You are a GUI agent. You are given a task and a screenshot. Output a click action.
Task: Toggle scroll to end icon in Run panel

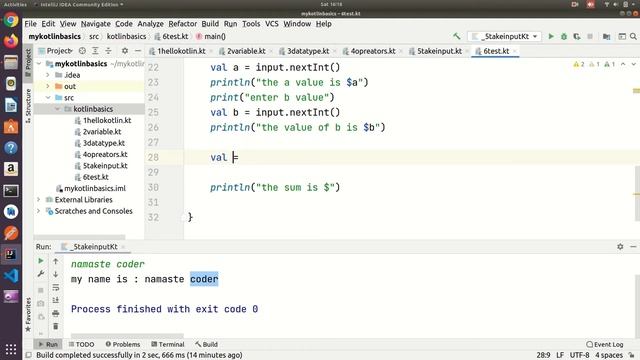click(x=56, y=300)
